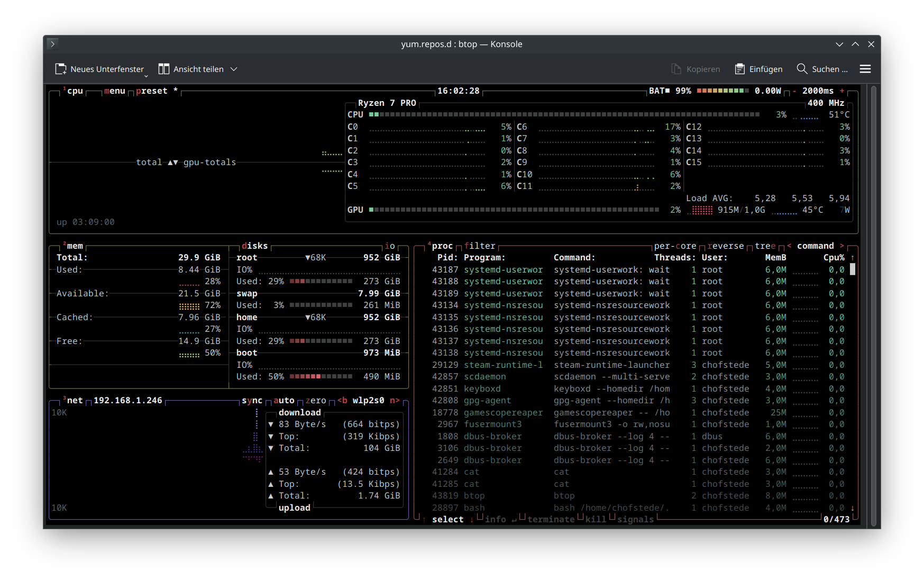The height and width of the screenshot is (580, 924).
Task: Click the Neues Unterfenster new tab icon
Action: (x=61, y=69)
